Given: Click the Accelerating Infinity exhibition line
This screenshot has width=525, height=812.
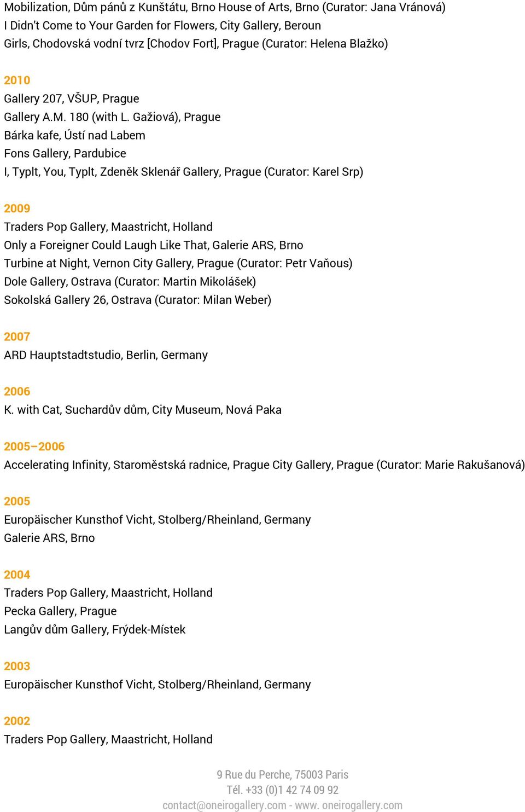Looking at the screenshot, I should click(264, 465).
